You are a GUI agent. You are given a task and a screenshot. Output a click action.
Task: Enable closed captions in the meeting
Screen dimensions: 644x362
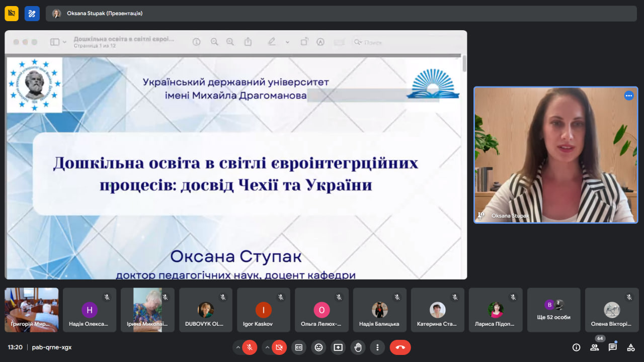(x=298, y=347)
